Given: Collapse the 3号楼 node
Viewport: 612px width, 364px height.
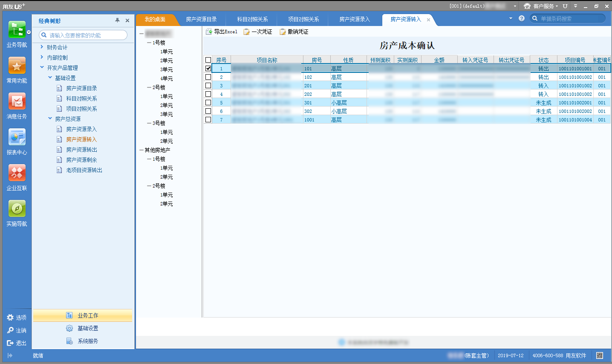Looking at the screenshot, I should click(x=149, y=123).
